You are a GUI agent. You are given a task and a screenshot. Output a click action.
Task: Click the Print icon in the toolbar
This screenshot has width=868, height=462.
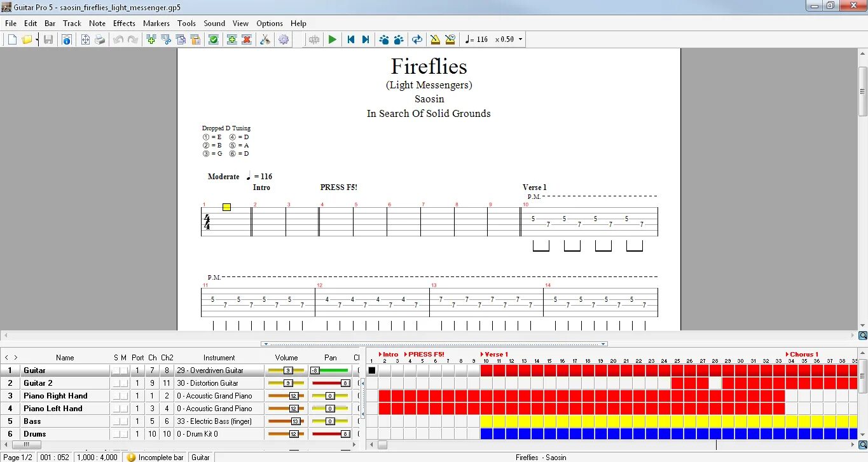100,39
